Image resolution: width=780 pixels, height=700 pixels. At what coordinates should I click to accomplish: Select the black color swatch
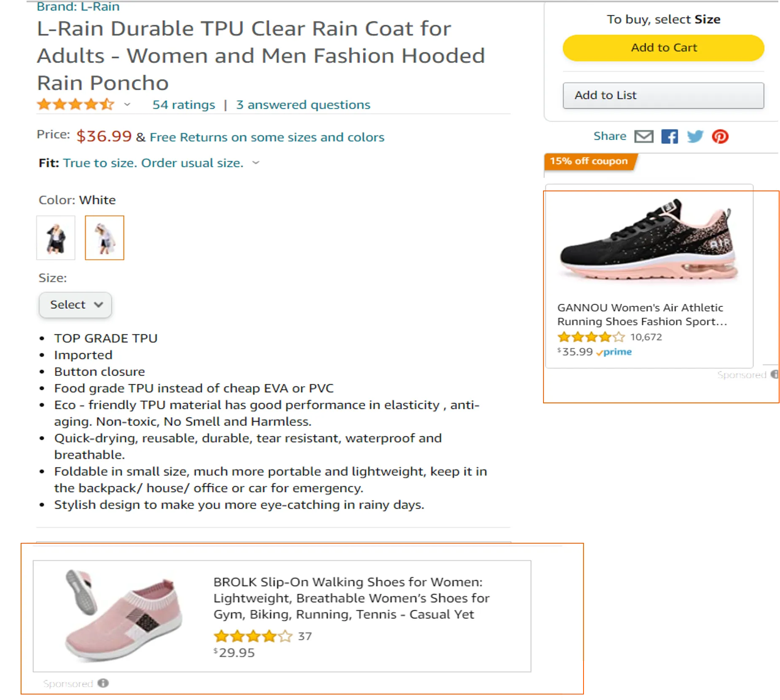pyautogui.click(x=56, y=238)
